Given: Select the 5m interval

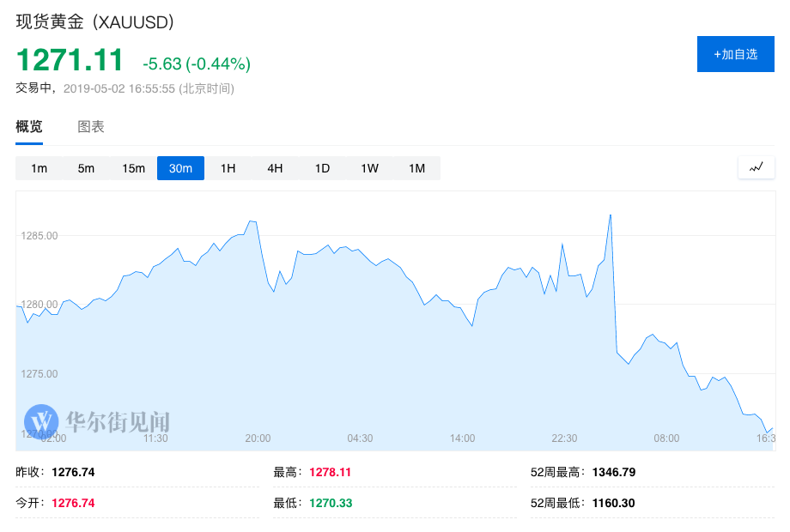Looking at the screenshot, I should pyautogui.click(x=86, y=168).
